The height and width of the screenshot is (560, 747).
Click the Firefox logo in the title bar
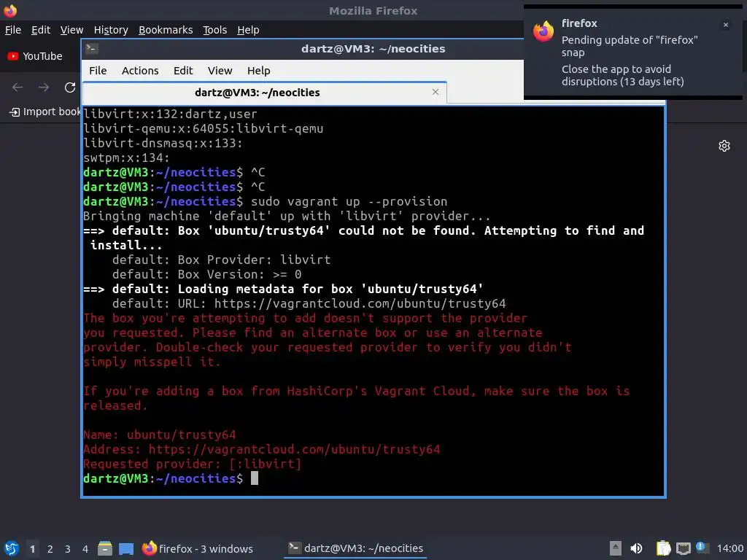click(10, 10)
